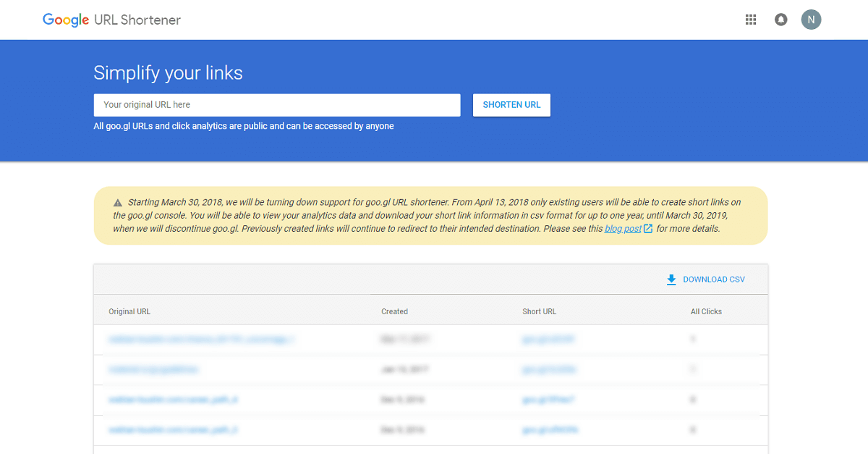Click the Jan 2017 created date cell

coord(404,369)
